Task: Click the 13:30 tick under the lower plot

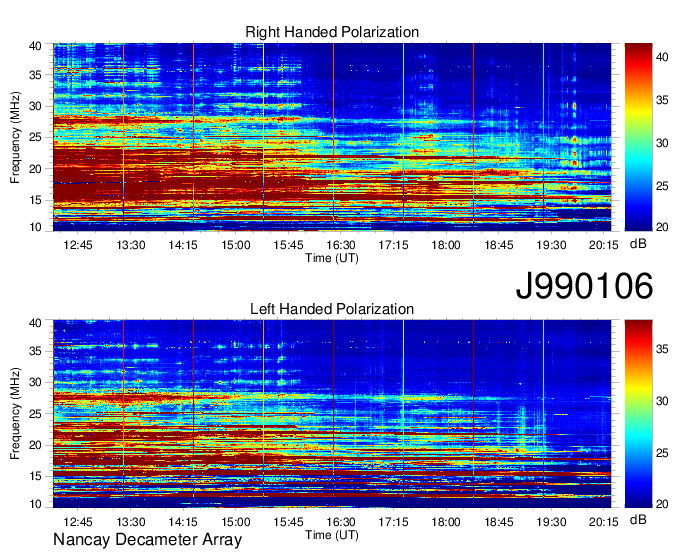Action: [x=131, y=522]
